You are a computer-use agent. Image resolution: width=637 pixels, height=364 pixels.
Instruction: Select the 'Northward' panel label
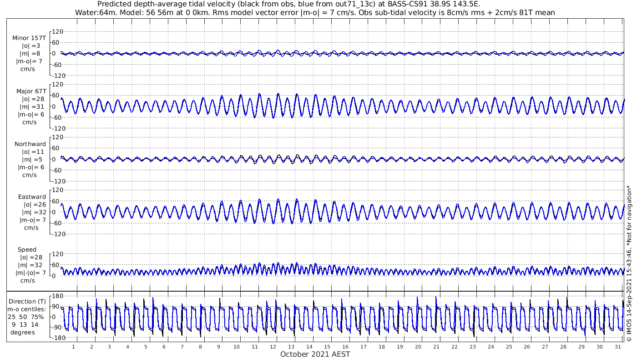pyautogui.click(x=30, y=144)
